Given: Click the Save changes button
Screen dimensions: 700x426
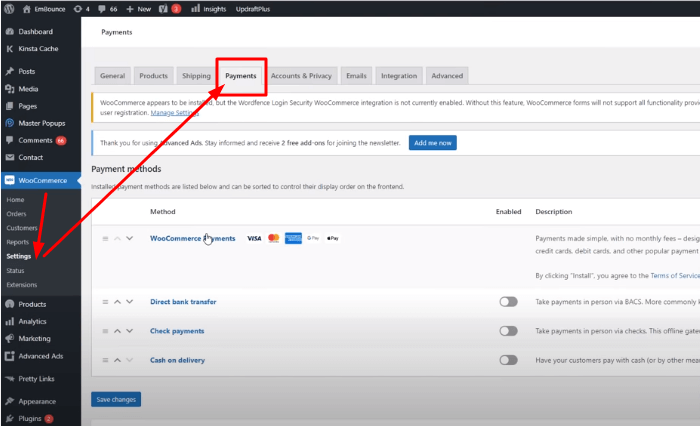Looking at the screenshot, I should 116,400.
